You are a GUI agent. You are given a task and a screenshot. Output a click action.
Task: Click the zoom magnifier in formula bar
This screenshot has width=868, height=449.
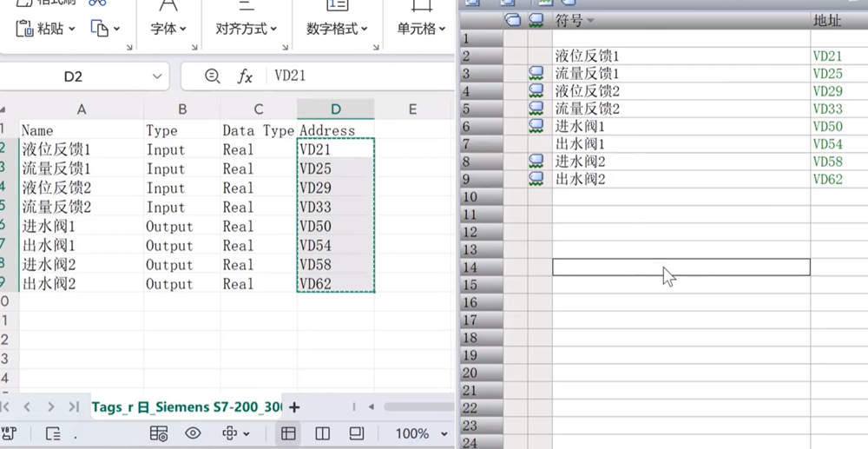pos(213,76)
